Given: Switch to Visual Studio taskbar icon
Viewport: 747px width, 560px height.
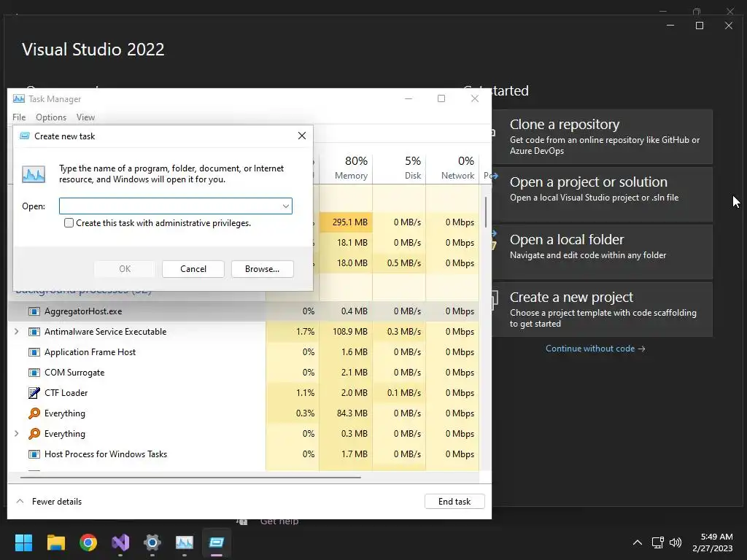Looking at the screenshot, I should coord(120,542).
